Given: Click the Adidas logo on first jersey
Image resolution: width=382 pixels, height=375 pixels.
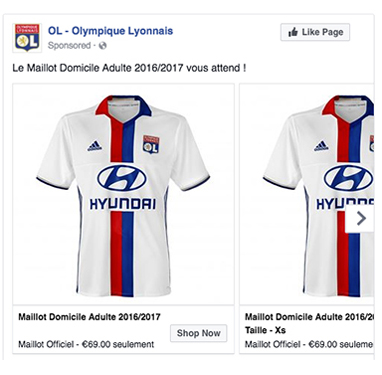Looking at the screenshot, I should [94, 146].
